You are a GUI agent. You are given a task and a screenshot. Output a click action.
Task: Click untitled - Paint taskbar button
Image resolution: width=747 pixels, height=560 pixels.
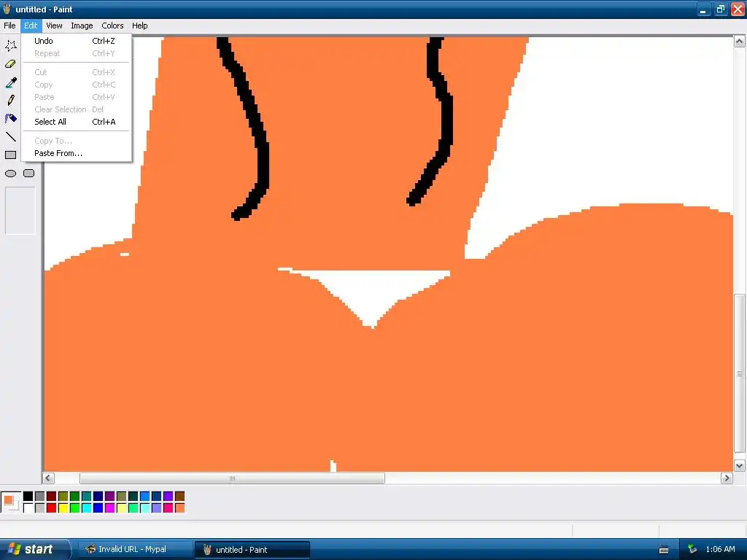252,550
